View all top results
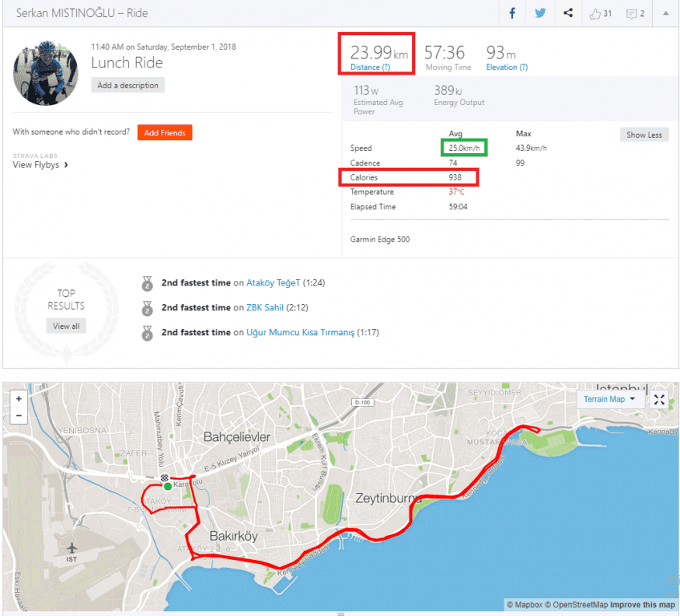The width and height of the screenshot is (680, 616). tap(66, 326)
